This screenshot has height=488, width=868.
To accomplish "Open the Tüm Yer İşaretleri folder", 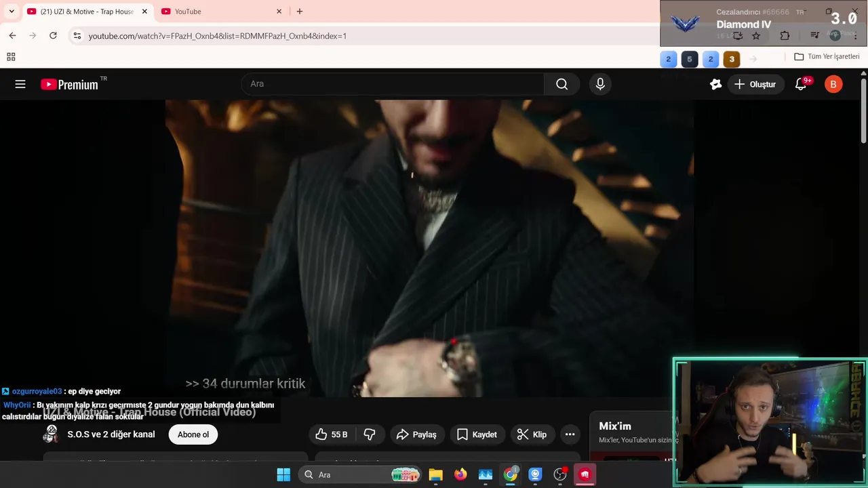I will coord(827,57).
